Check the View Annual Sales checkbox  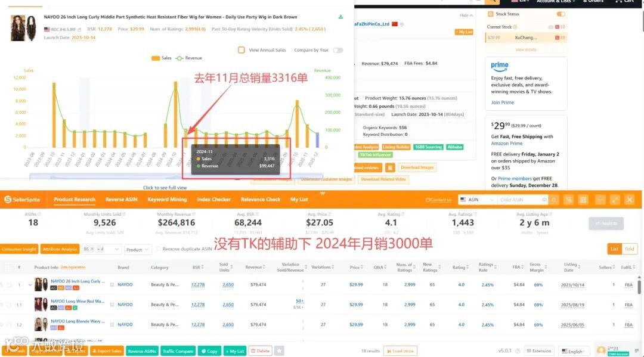(241, 49)
